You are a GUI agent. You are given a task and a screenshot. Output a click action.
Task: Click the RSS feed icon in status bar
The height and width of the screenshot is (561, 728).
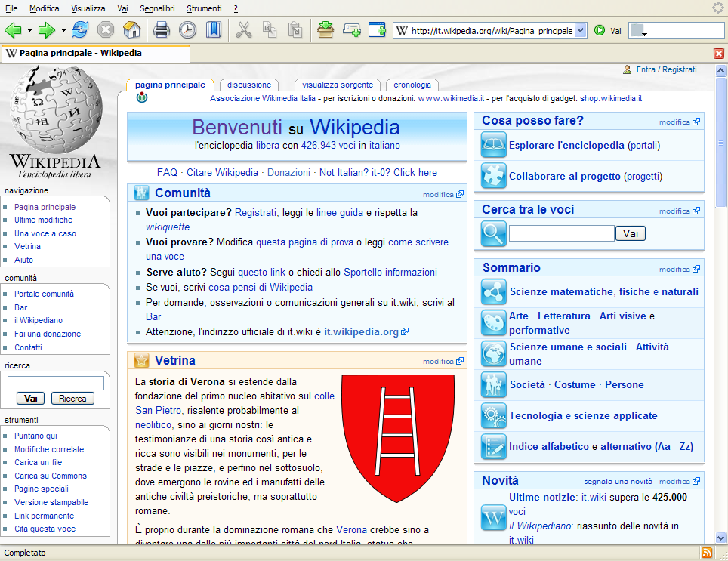(707, 553)
